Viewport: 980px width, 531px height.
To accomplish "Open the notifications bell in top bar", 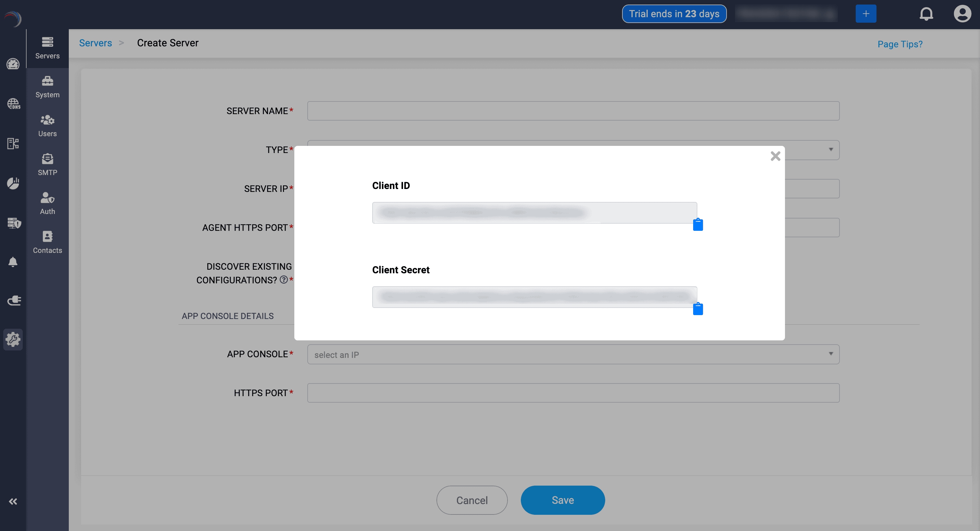I will 926,14.
